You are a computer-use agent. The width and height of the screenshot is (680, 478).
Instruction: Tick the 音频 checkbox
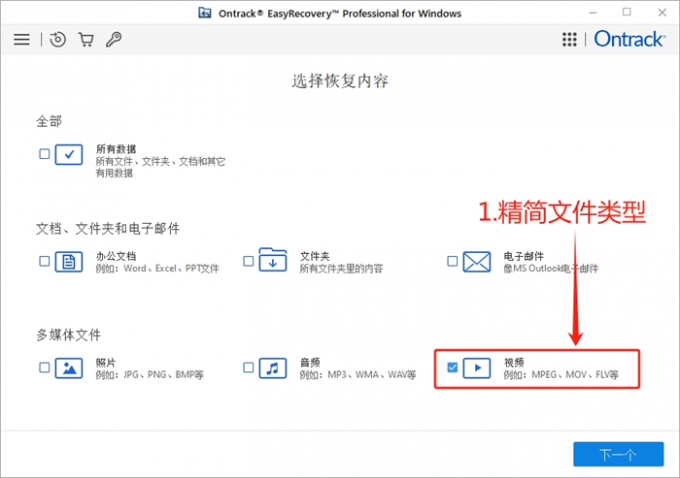point(248,367)
